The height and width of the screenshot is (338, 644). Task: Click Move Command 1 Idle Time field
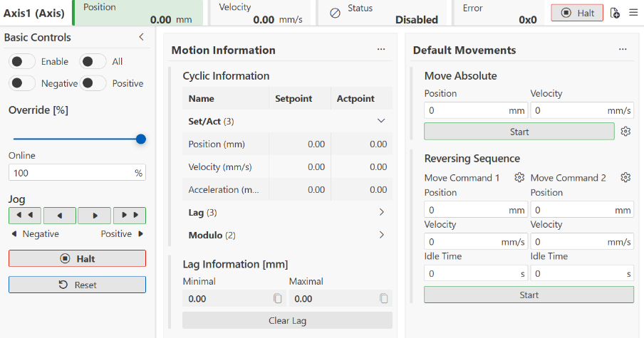[x=477, y=273]
